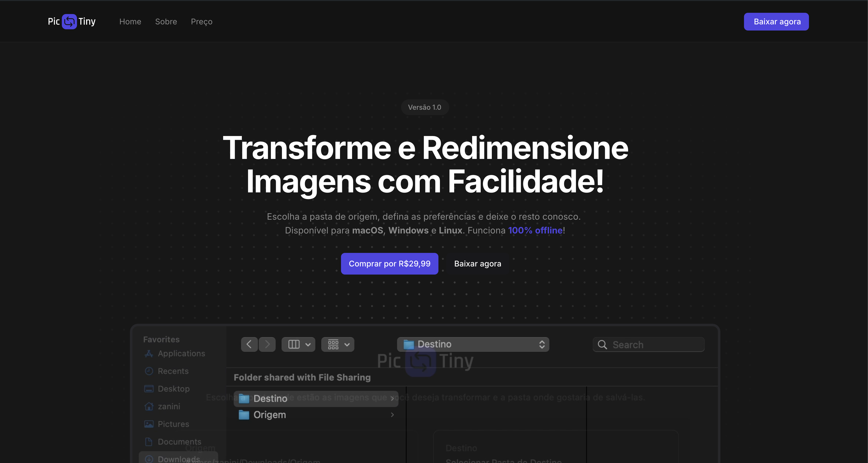Open the group-by grid dropdown

(338, 344)
